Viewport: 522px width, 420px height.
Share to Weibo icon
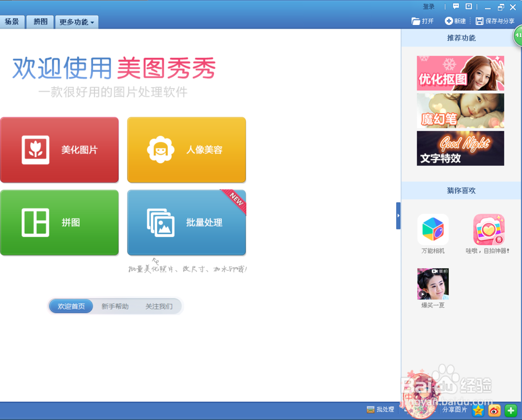(494, 411)
